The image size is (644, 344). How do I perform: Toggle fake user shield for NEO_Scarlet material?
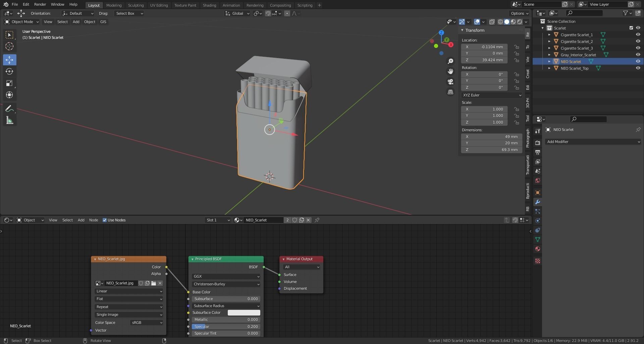point(295,220)
